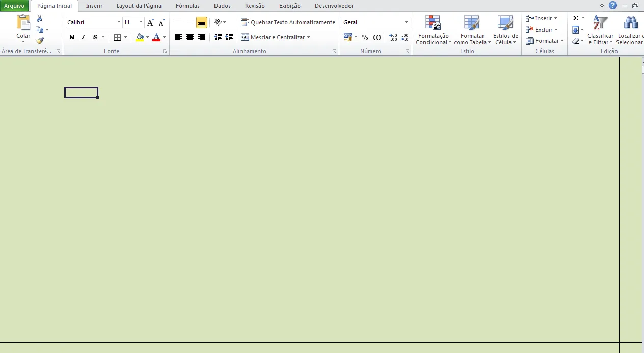This screenshot has height=353, width=644.
Task: Click the Increase Decimal icon
Action: [x=393, y=37]
